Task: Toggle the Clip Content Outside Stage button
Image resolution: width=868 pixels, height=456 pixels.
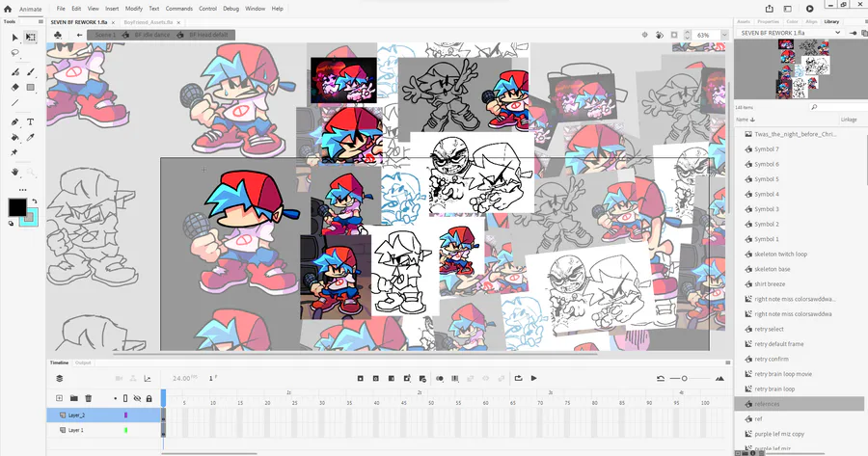Action: click(x=674, y=35)
